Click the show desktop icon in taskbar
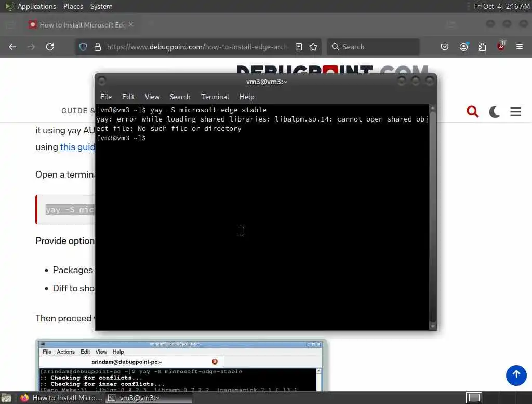This screenshot has width=532, height=404. pos(6,398)
